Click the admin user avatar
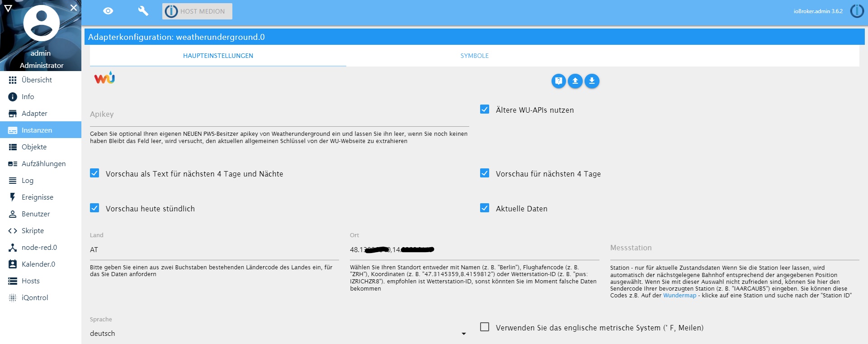 tap(42, 23)
